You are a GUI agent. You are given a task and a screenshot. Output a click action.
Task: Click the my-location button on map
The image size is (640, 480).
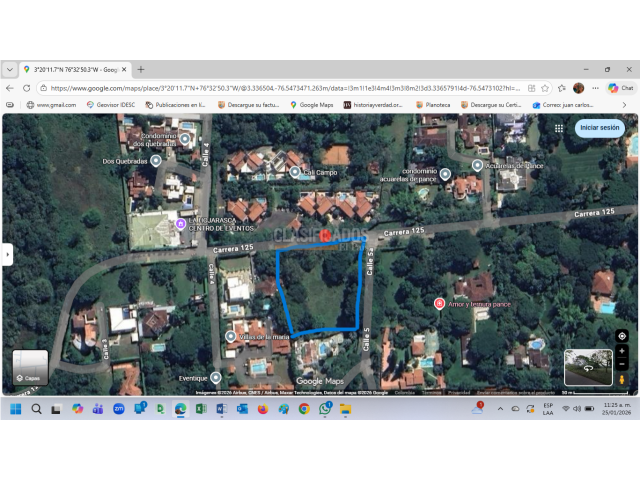(622, 336)
